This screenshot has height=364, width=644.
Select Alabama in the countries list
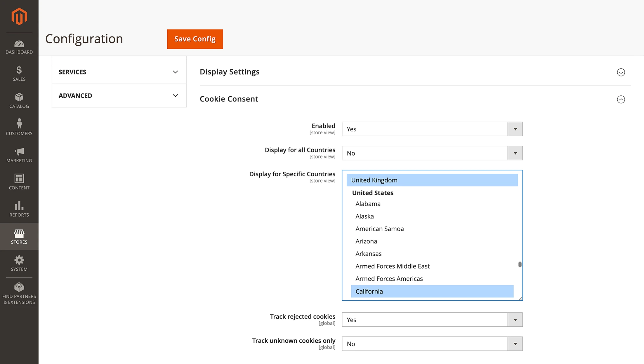tap(368, 204)
